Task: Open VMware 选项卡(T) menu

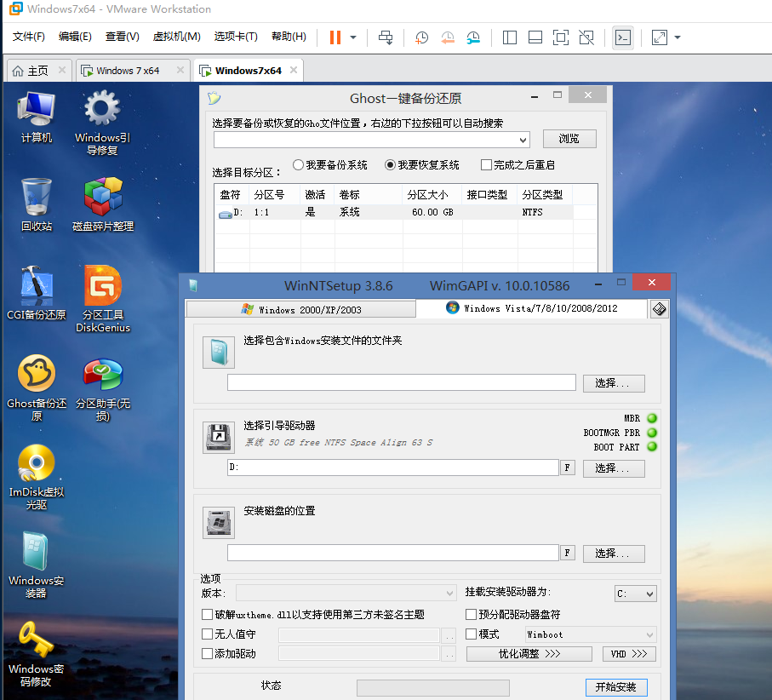Action: [x=236, y=37]
